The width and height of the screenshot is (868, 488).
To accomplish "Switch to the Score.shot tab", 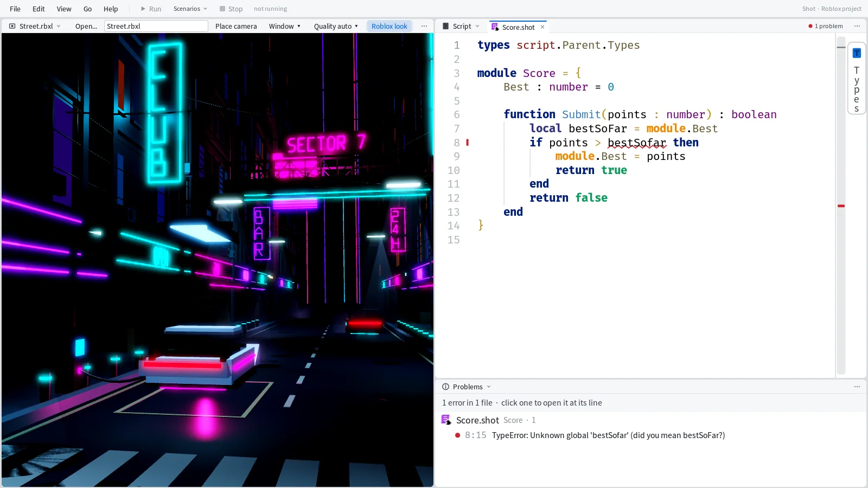I will click(518, 27).
